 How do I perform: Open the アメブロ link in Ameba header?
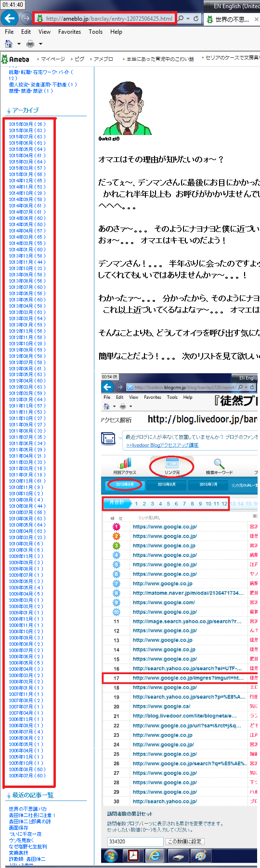pos(104,59)
